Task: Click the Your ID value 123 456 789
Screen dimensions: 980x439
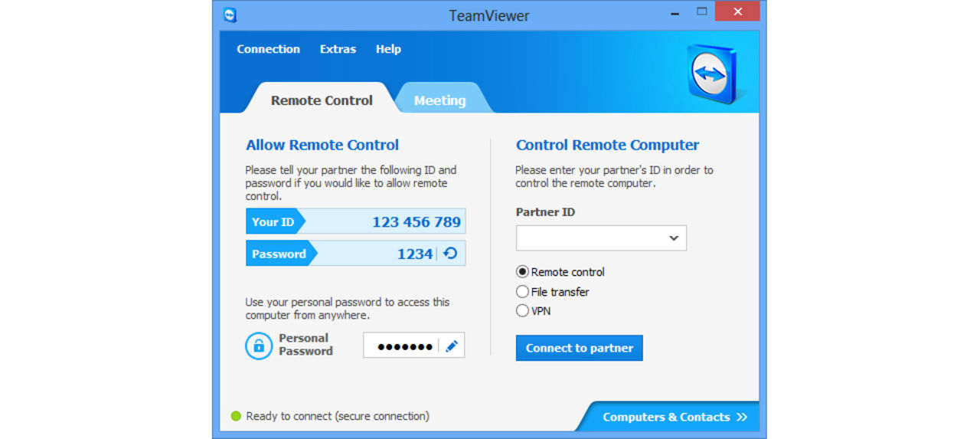Action: click(416, 222)
